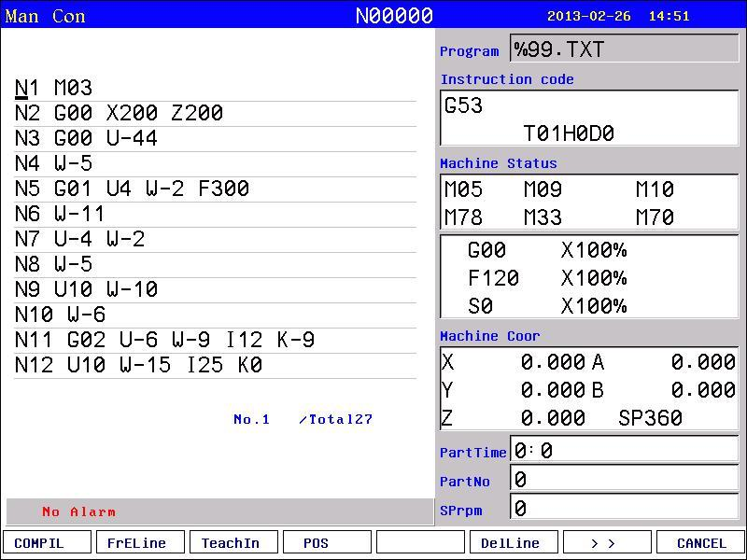Show next softkey page with >> button

pos(607,543)
